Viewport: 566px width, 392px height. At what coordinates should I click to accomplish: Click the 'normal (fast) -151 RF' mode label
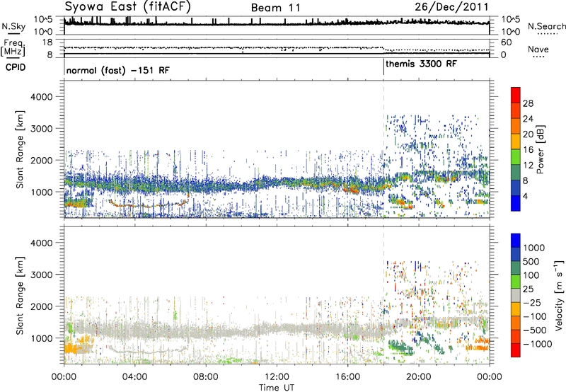[117, 70]
